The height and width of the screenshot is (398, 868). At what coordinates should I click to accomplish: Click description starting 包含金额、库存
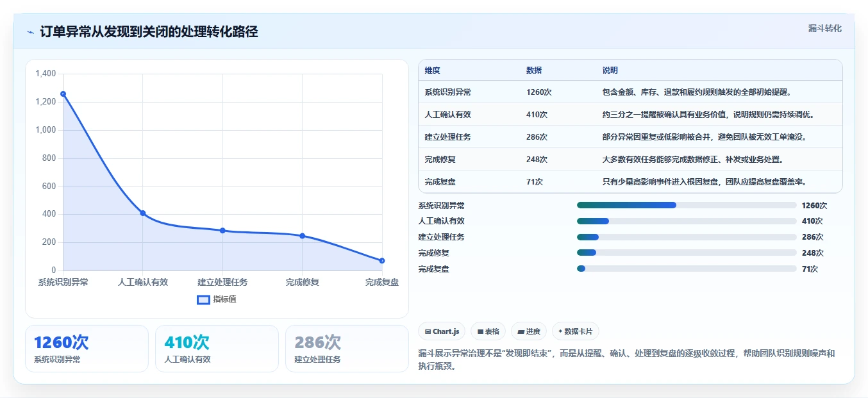pyautogui.click(x=697, y=92)
